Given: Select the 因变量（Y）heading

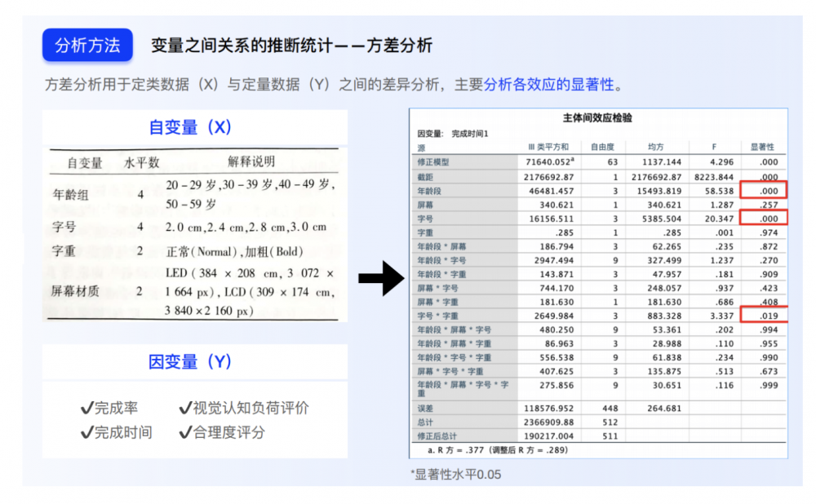Looking at the screenshot, I should [190, 361].
